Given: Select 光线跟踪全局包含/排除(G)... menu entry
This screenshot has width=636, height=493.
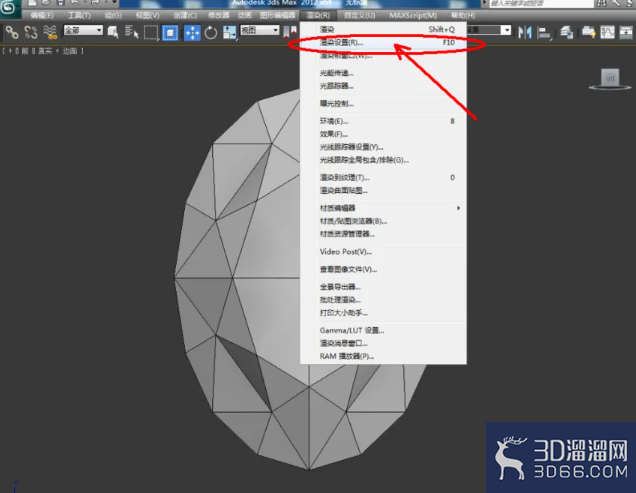Looking at the screenshot, I should (x=383, y=160).
